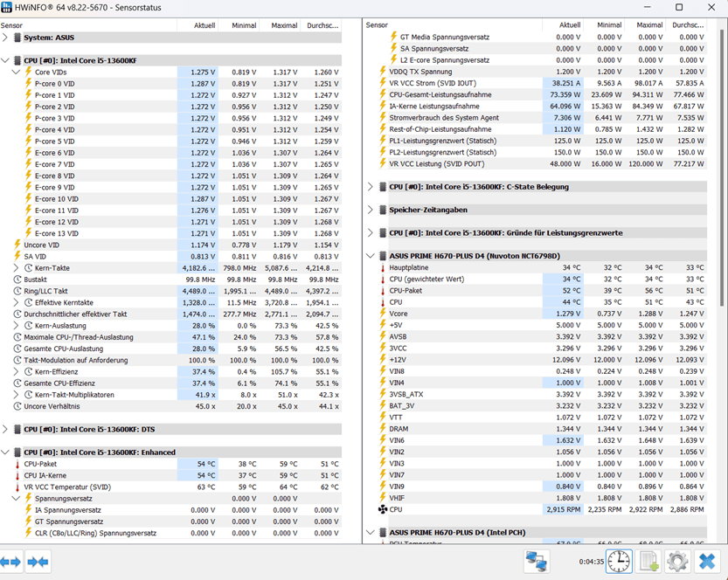The width and height of the screenshot is (728, 580).
Task: Click left pane Maximal column header
Action: [x=280, y=25]
